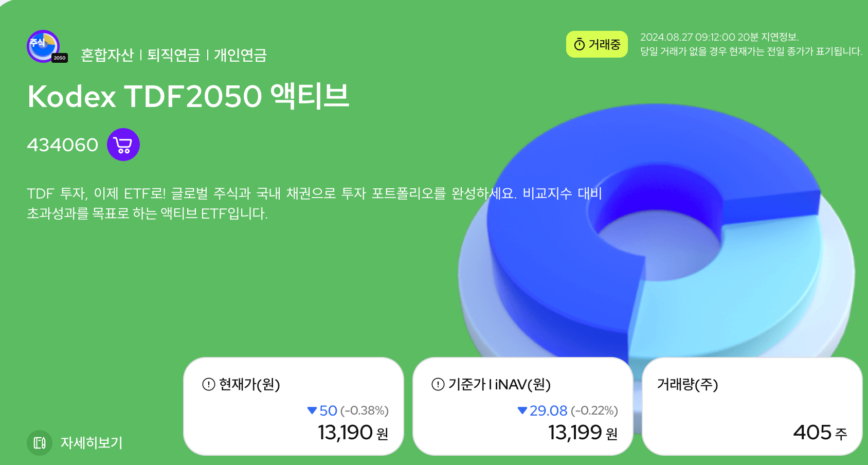The width and height of the screenshot is (868, 465).
Task: Click the info icon beside 현재가(원)
Action: coord(208,384)
